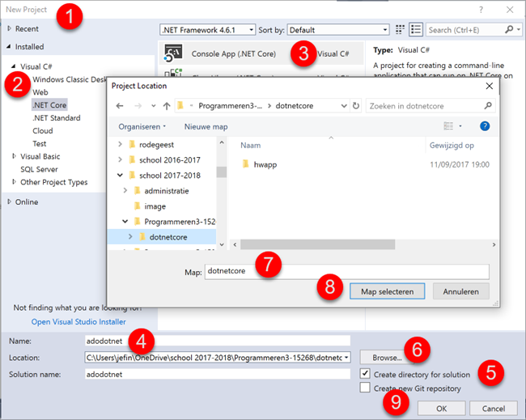Click the view mode icon in Project Location toolbar
Viewport: 526px width, 420px height.
[x=448, y=126]
